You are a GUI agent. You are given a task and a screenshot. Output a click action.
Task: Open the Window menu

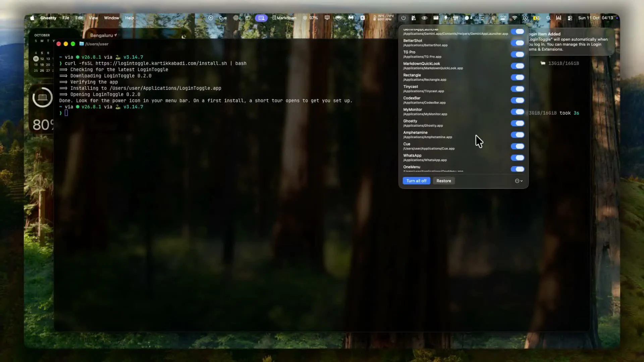(111, 18)
